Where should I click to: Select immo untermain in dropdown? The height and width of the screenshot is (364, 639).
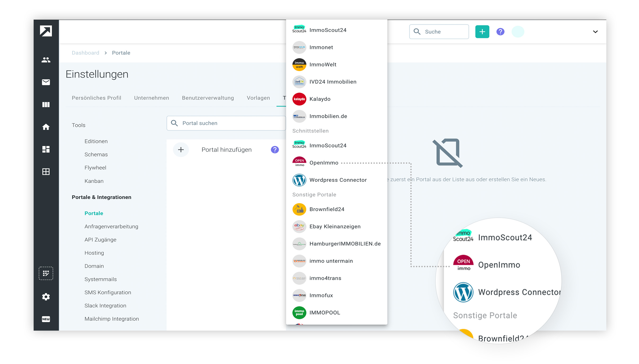point(337,261)
